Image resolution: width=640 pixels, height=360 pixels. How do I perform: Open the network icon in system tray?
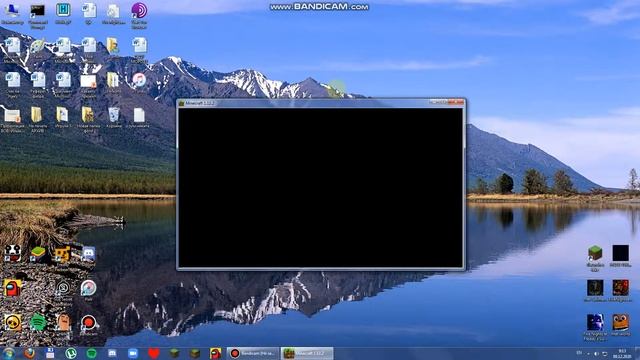point(605,353)
